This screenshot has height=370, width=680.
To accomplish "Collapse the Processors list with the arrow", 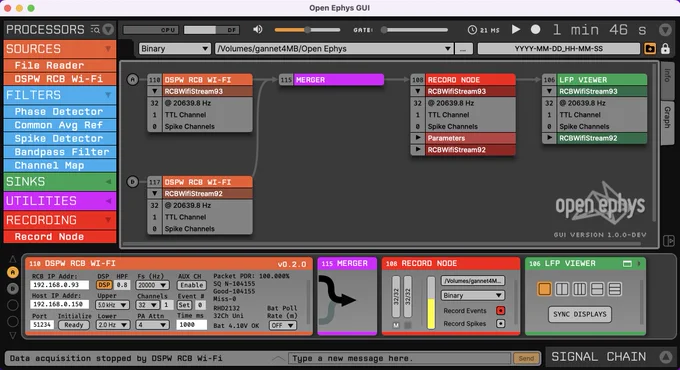I will tap(108, 29).
